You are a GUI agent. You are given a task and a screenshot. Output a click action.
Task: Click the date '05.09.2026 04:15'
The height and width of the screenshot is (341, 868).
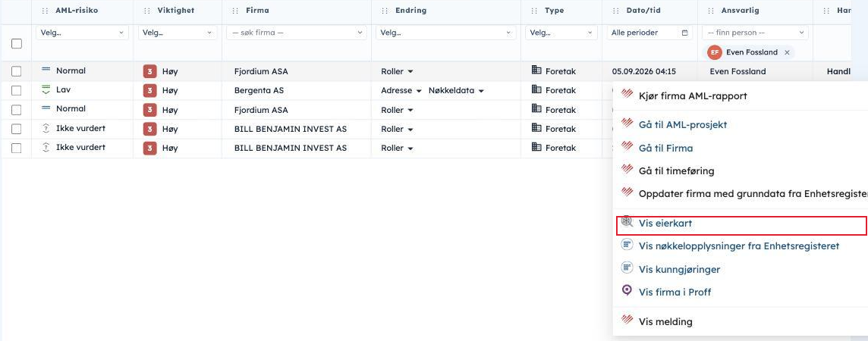[x=644, y=71]
